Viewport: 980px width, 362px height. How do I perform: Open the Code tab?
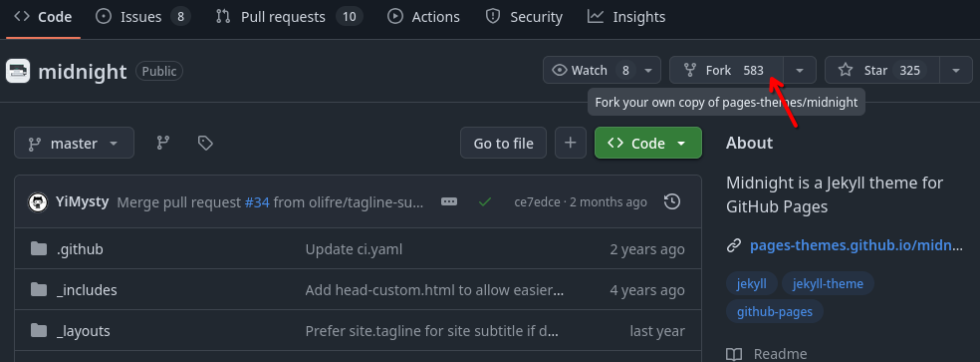42,17
